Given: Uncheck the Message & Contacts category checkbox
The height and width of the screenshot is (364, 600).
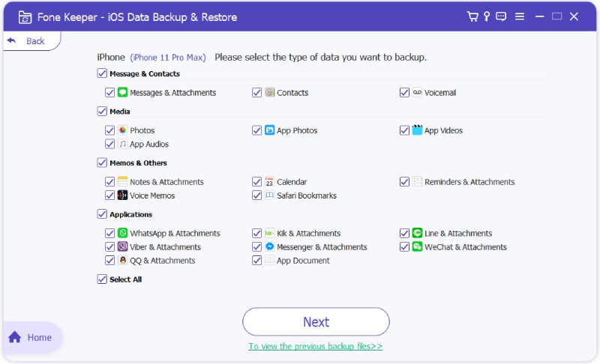Looking at the screenshot, I should point(102,73).
